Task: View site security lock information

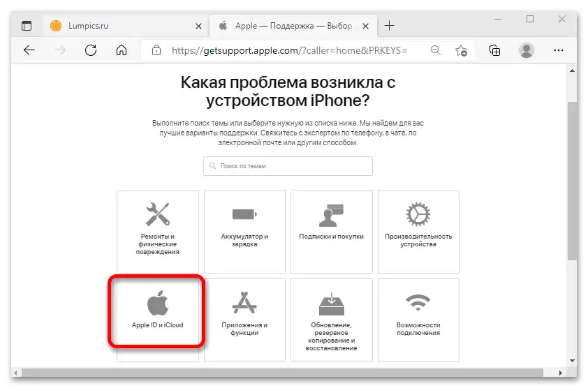Action: (x=156, y=50)
